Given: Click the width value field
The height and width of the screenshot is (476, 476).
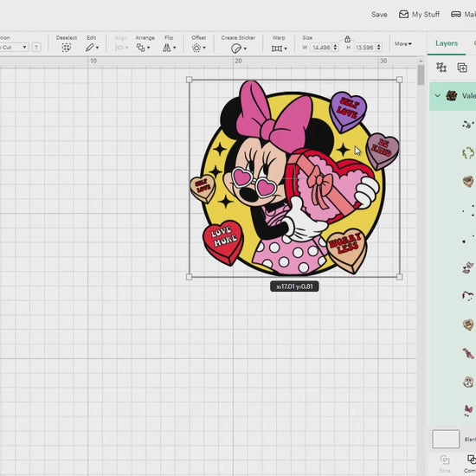Looking at the screenshot, I should [321, 48].
